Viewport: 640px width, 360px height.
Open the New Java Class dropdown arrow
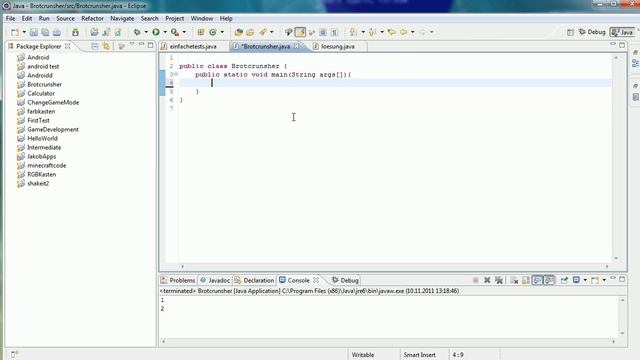point(222,32)
